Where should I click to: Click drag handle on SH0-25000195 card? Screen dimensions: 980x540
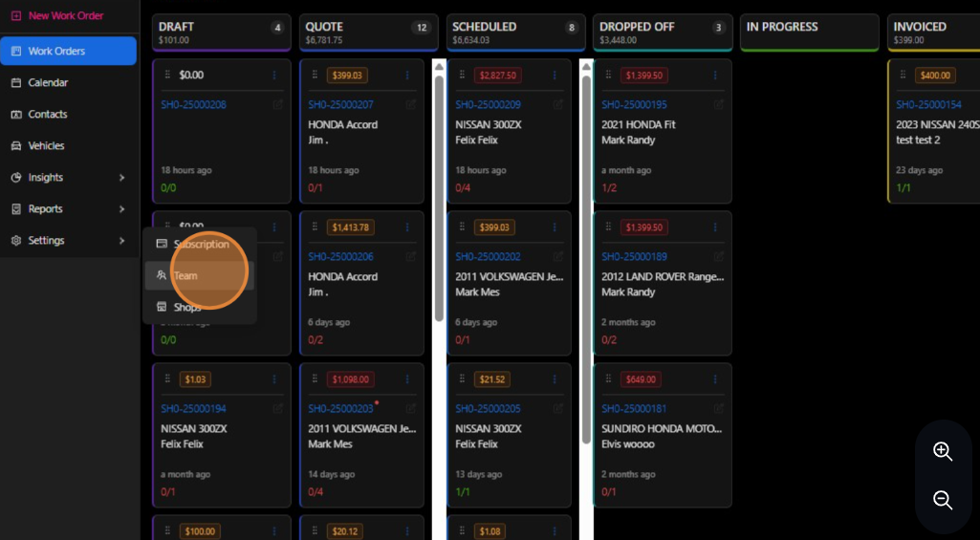tap(608, 75)
